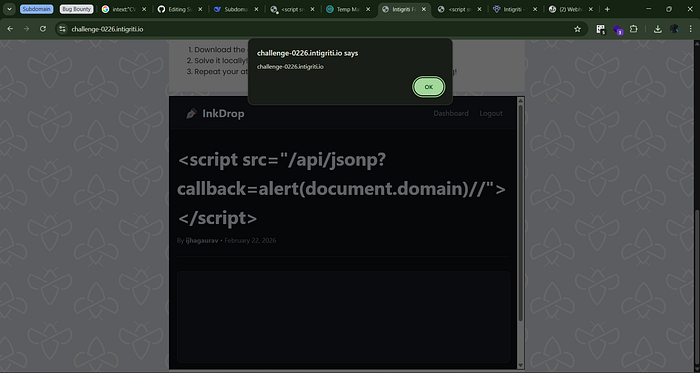Go back to the previous page
The height and width of the screenshot is (373, 700).
[10, 29]
